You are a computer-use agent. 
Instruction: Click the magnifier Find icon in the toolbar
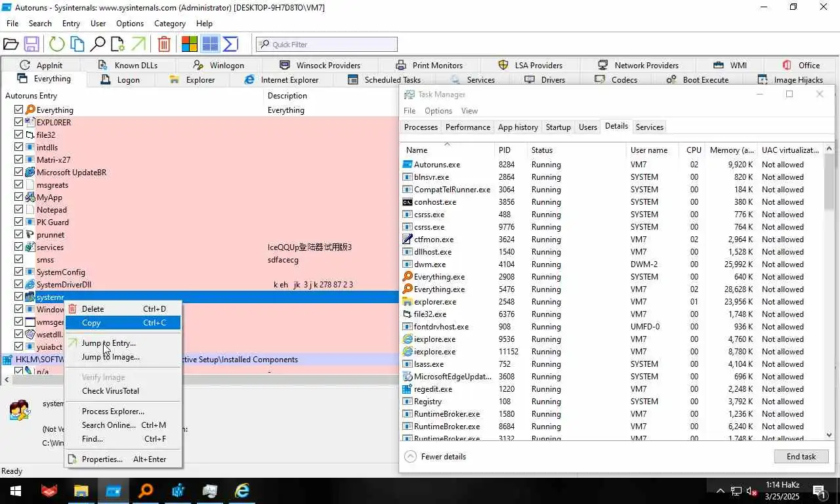pos(98,44)
